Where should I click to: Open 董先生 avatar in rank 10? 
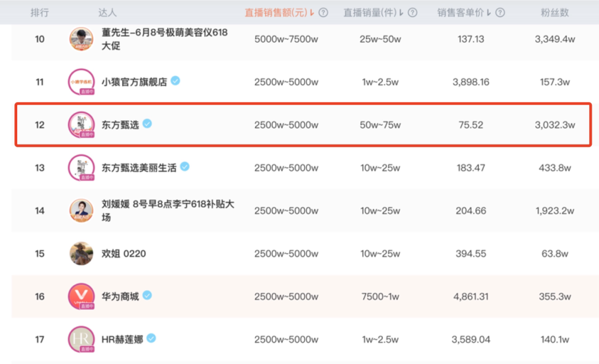click(81, 39)
